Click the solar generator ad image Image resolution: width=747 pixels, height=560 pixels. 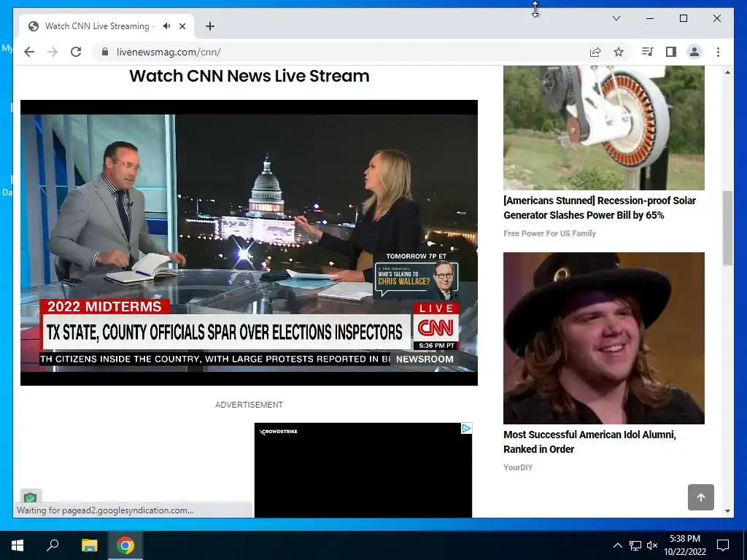603,128
